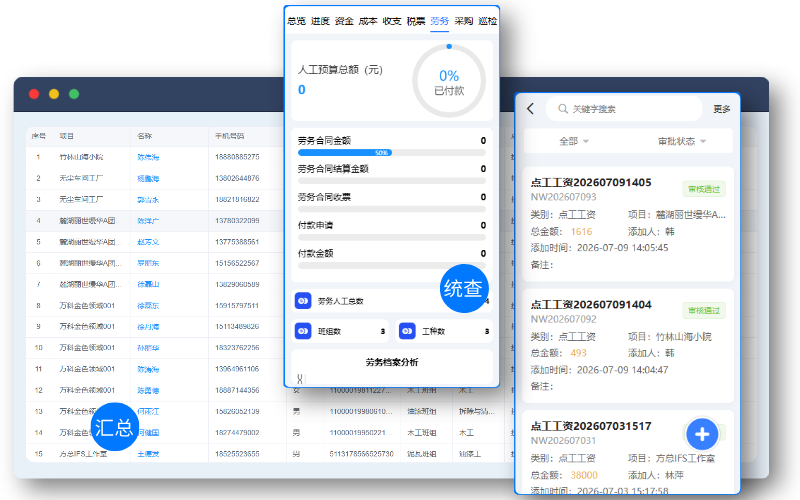Click the 项目: 竹林山海小院 text in second card
This screenshot has width=800, height=500.
(x=669, y=337)
